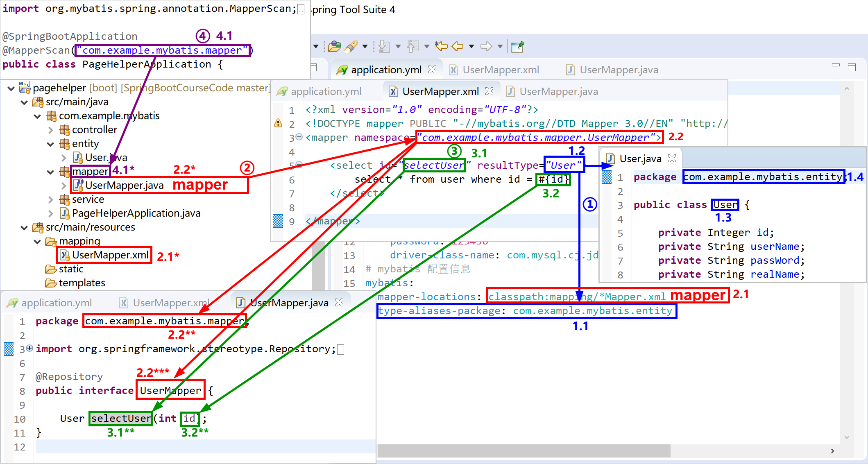Click the Next Annotation toolbar icon
Viewport: 868px width, 464px height.
click(384, 46)
